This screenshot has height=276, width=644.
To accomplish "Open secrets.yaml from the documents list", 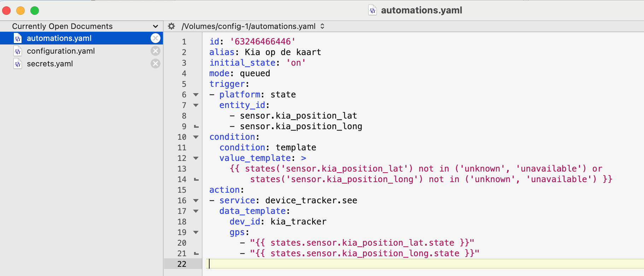I will (50, 64).
